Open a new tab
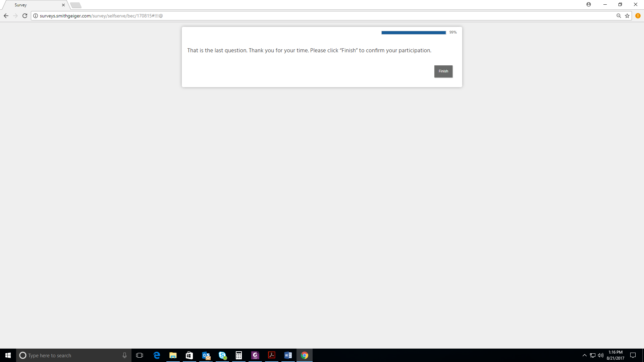Image resolution: width=644 pixels, height=362 pixels. (x=76, y=5)
